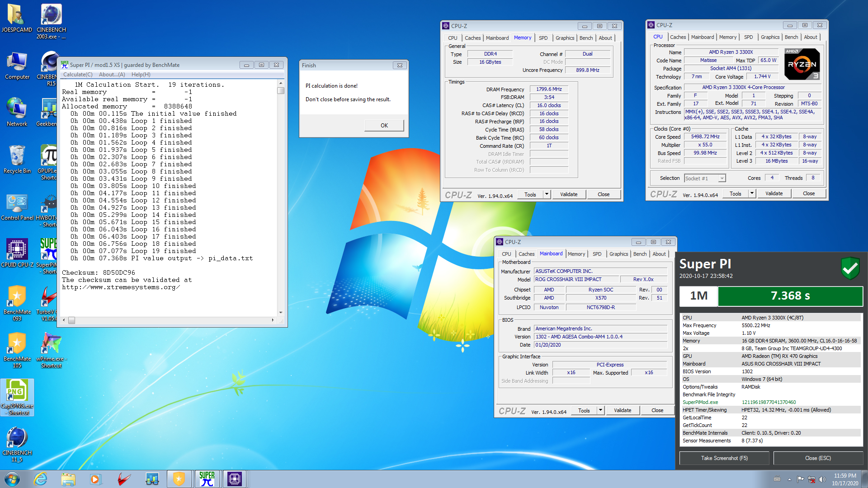Open the JOESPCAMD folder icon
Image resolution: width=868 pixels, height=488 pixels.
click(17, 18)
